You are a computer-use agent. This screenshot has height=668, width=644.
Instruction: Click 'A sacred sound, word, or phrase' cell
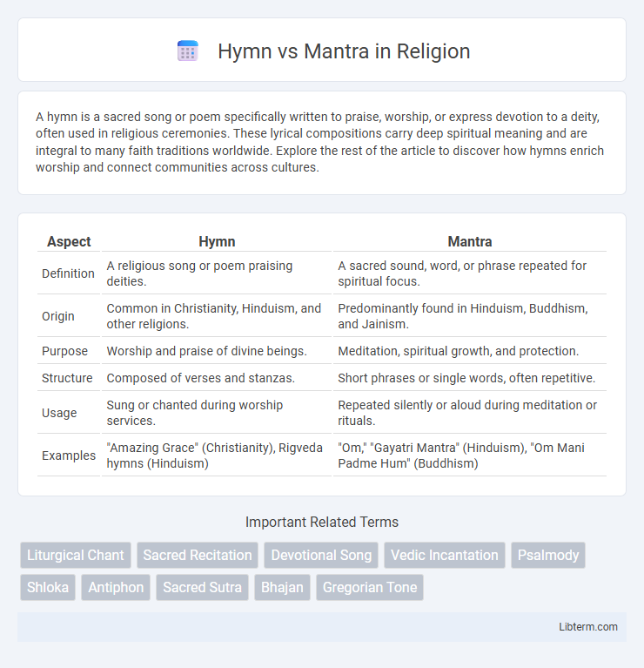pyautogui.click(x=469, y=273)
